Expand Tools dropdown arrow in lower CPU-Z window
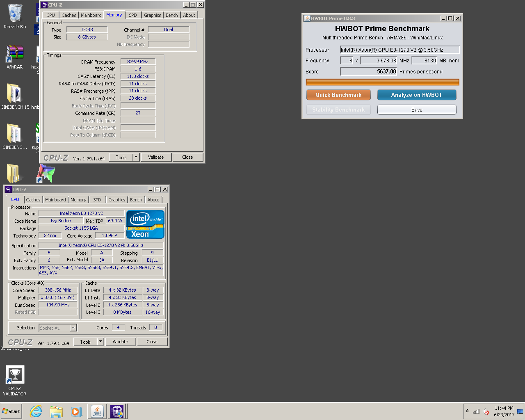This screenshot has height=420, width=525. [x=100, y=342]
